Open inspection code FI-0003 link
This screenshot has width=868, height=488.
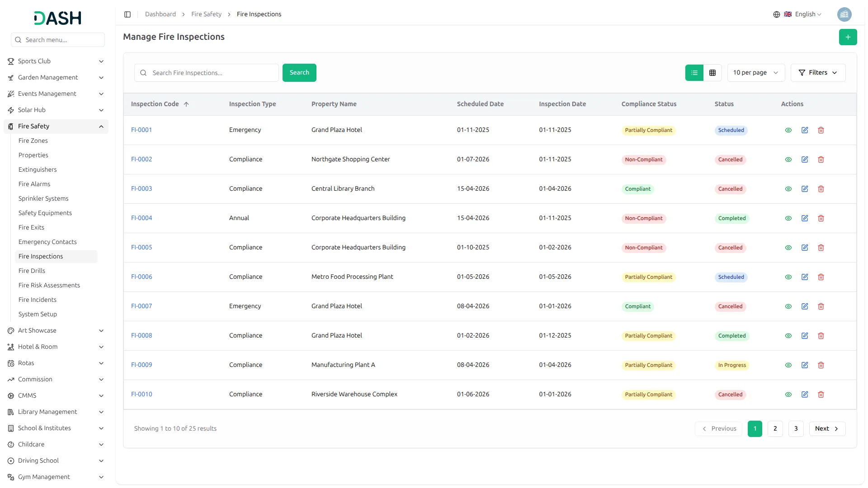(142, 189)
